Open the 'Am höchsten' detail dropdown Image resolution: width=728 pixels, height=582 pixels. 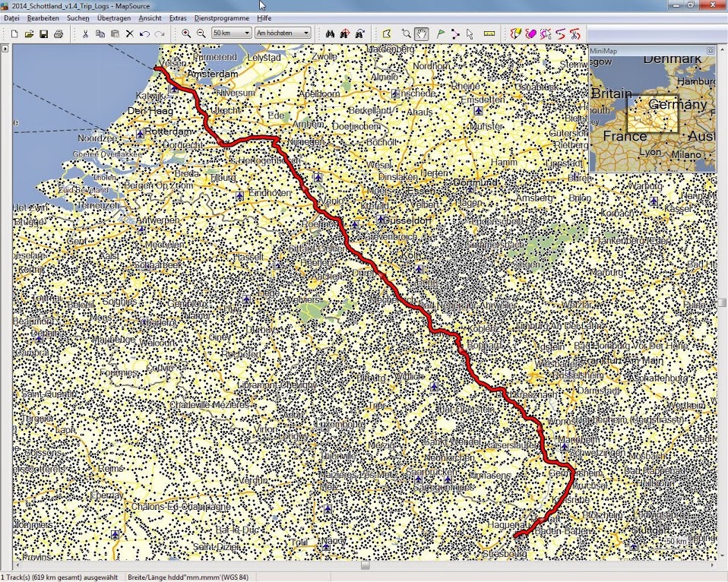pyautogui.click(x=283, y=33)
